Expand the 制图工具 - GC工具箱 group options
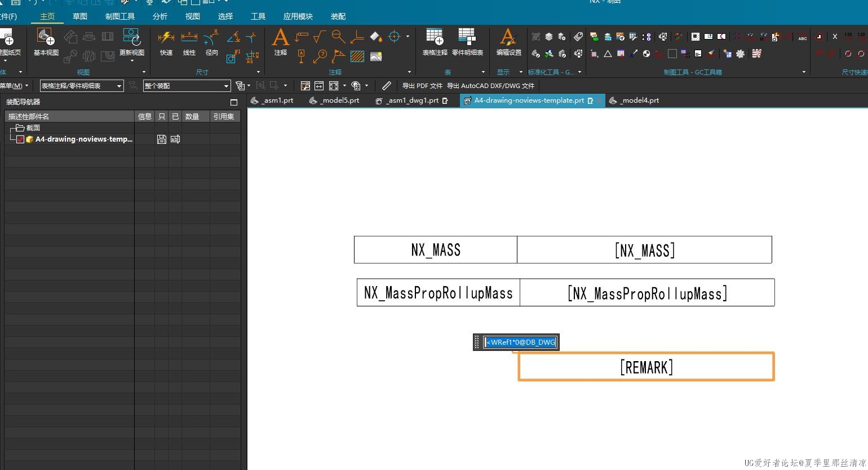The height and width of the screenshot is (470, 868). pos(804,72)
